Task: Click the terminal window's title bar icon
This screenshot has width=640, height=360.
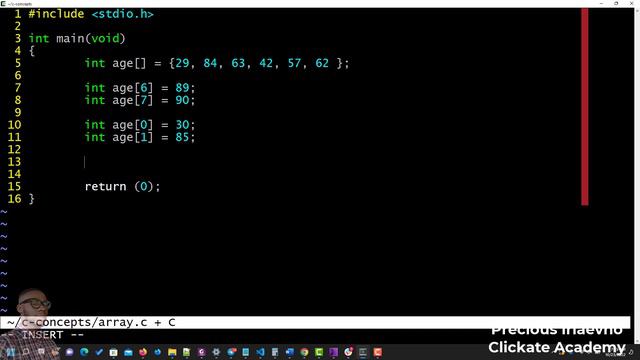Action: point(3,3)
